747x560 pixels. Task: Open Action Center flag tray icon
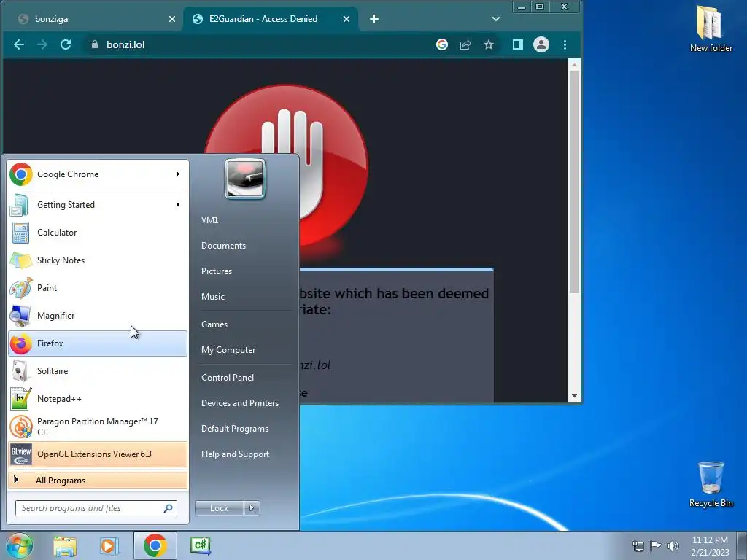click(x=656, y=546)
